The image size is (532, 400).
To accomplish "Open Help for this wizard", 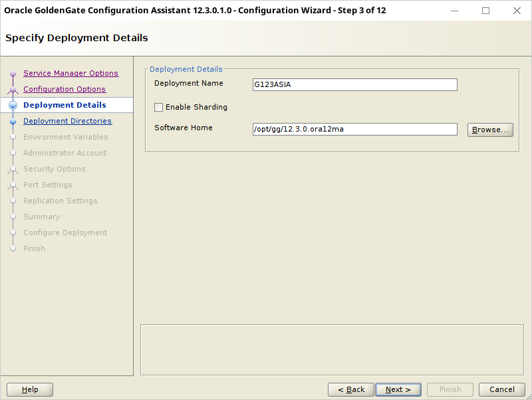I will [x=30, y=389].
